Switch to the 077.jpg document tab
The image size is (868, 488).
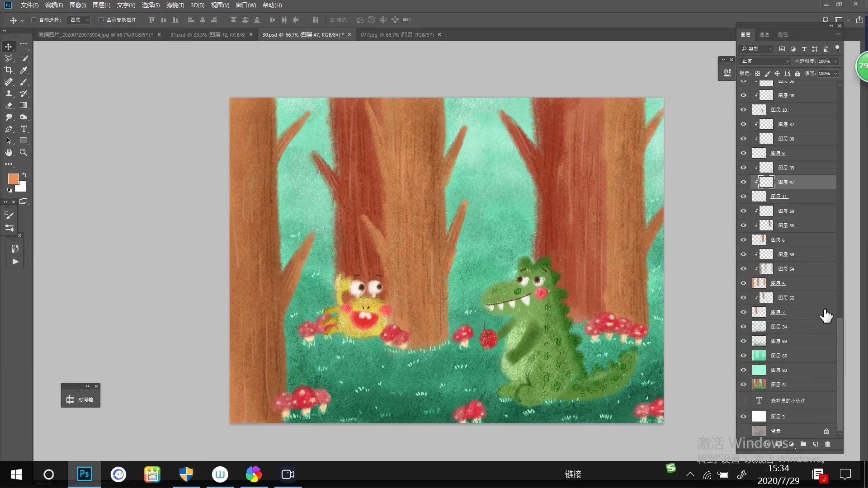[397, 34]
